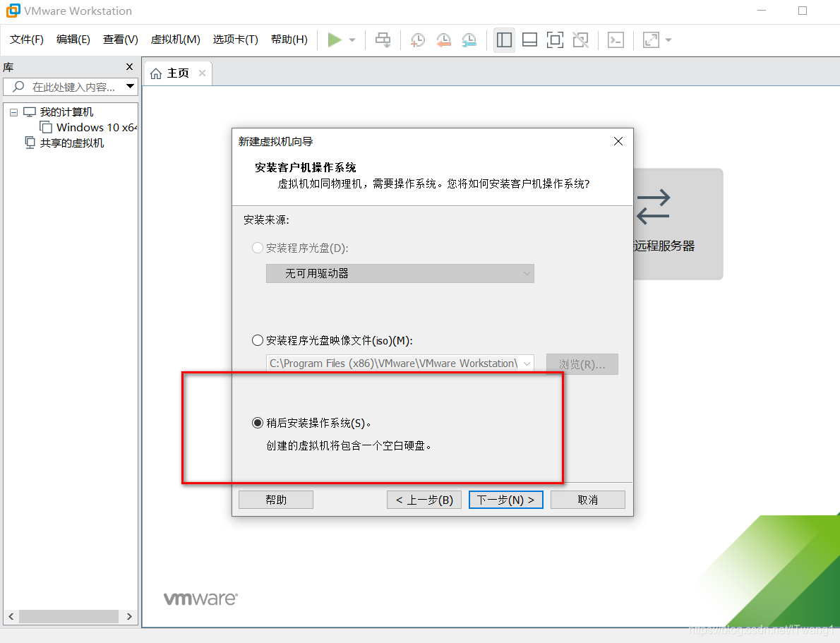
Task: Click the take snapshot clock icon
Action: click(418, 40)
